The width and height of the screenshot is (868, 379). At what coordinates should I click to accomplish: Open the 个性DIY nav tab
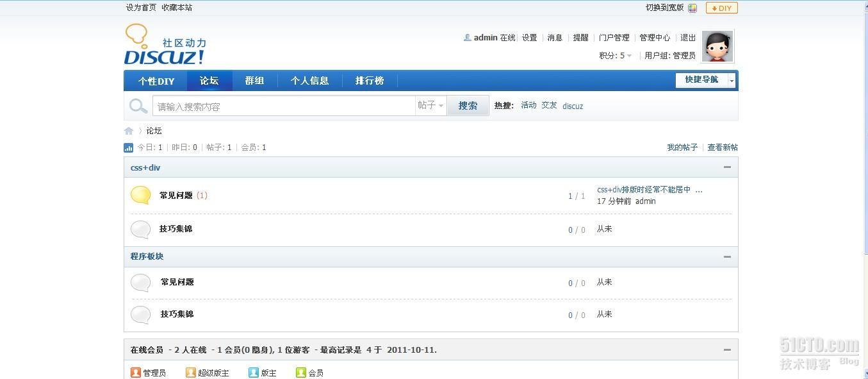(x=156, y=81)
